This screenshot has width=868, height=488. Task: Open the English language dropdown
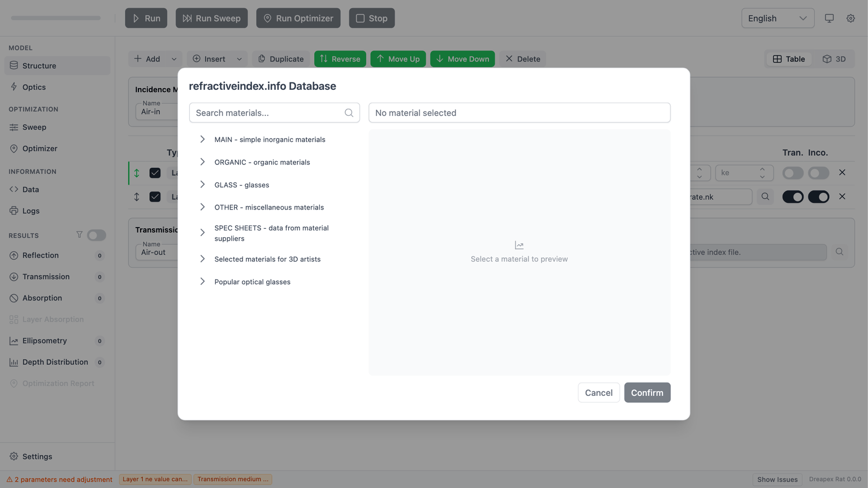click(777, 18)
